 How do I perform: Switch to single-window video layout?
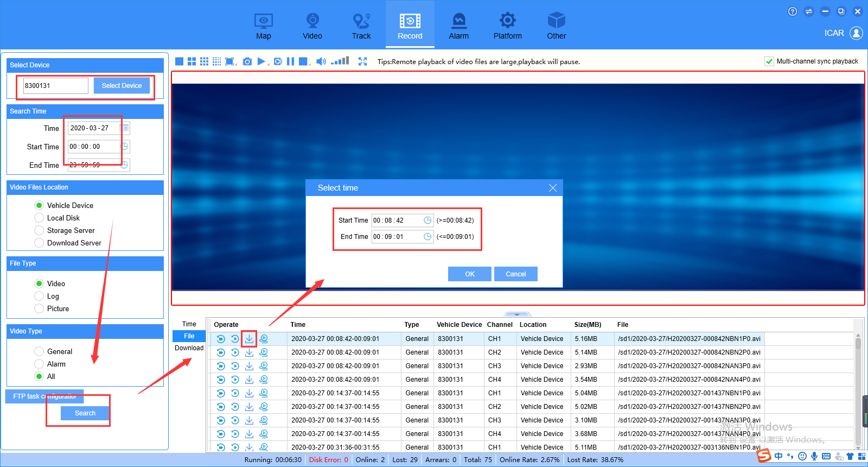click(179, 61)
